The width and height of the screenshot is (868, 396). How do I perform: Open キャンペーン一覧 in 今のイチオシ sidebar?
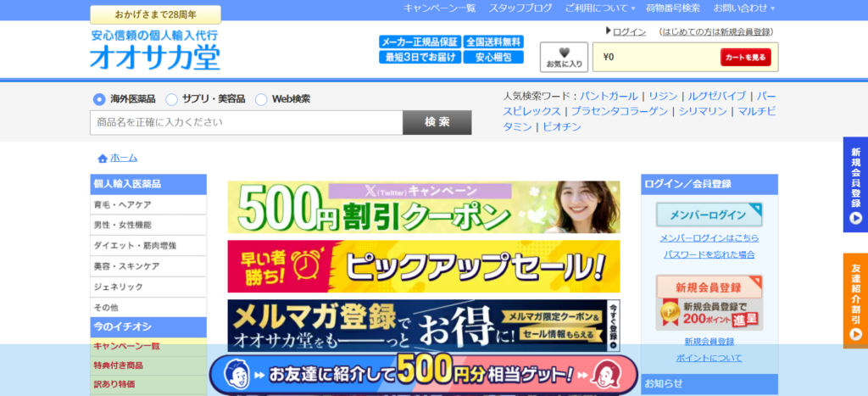(148, 347)
